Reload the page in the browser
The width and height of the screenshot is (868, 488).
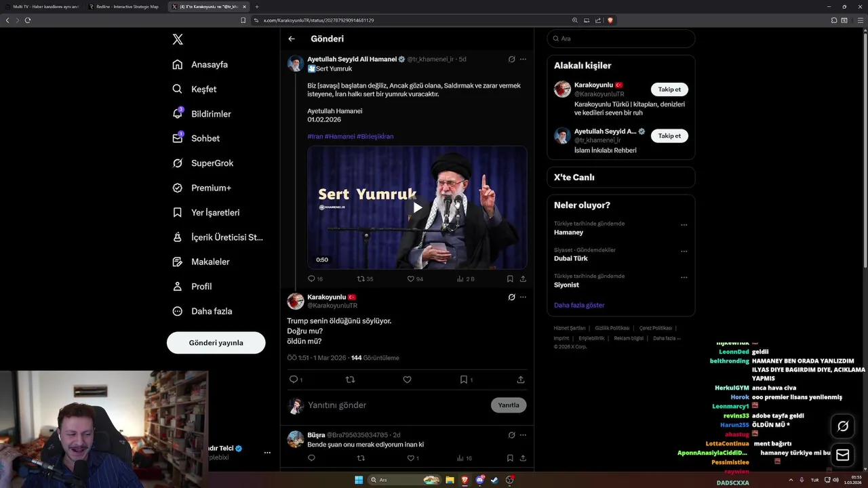tap(28, 20)
